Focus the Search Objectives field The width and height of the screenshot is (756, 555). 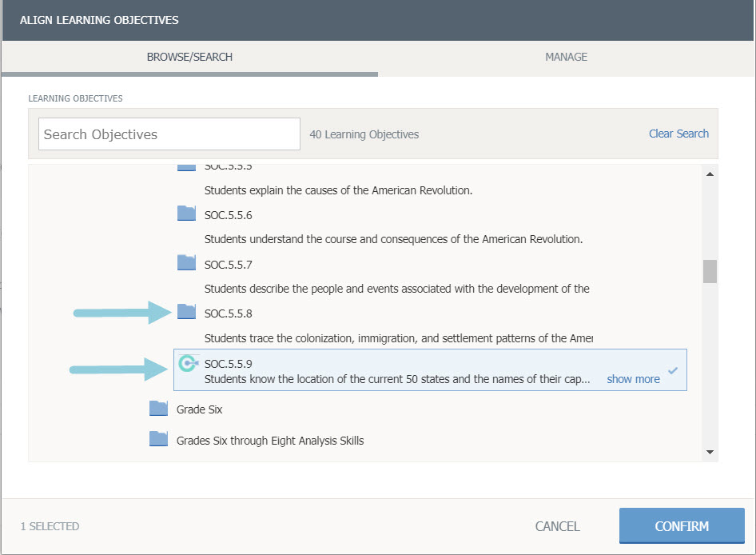[x=169, y=134]
